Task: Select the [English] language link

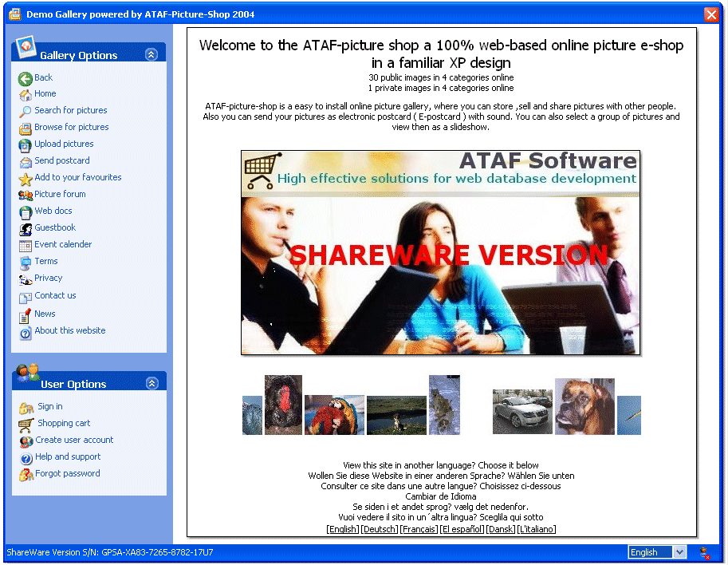Action: 343,529
